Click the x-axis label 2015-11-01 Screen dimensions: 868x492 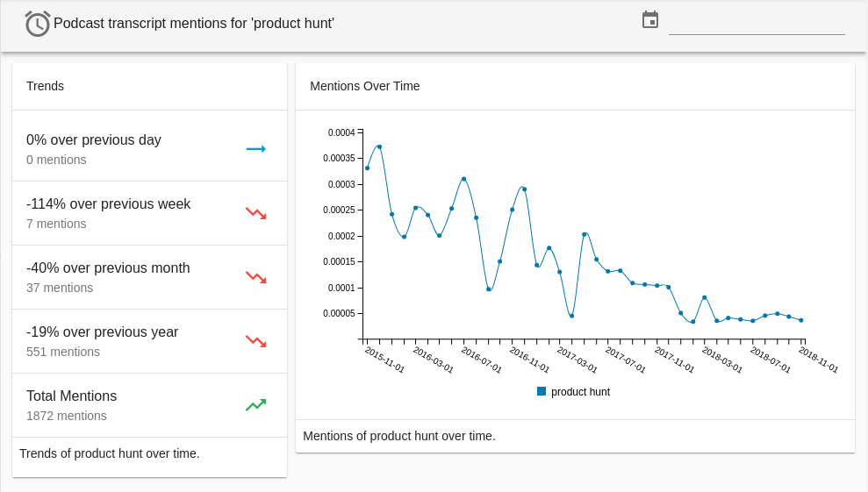385,360
